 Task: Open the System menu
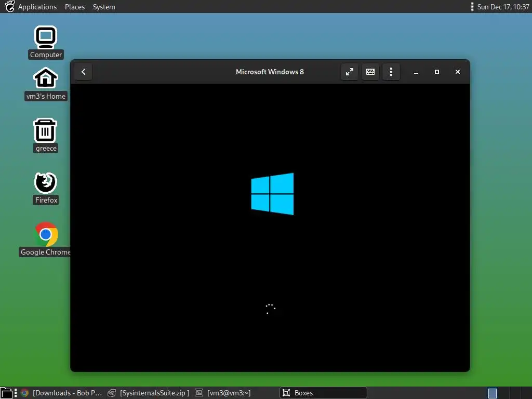104,7
